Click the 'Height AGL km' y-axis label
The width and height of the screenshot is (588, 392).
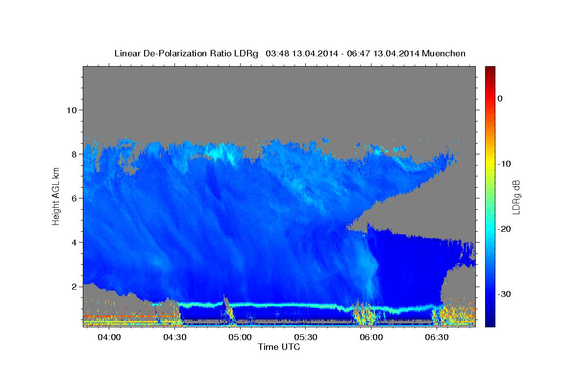point(56,197)
